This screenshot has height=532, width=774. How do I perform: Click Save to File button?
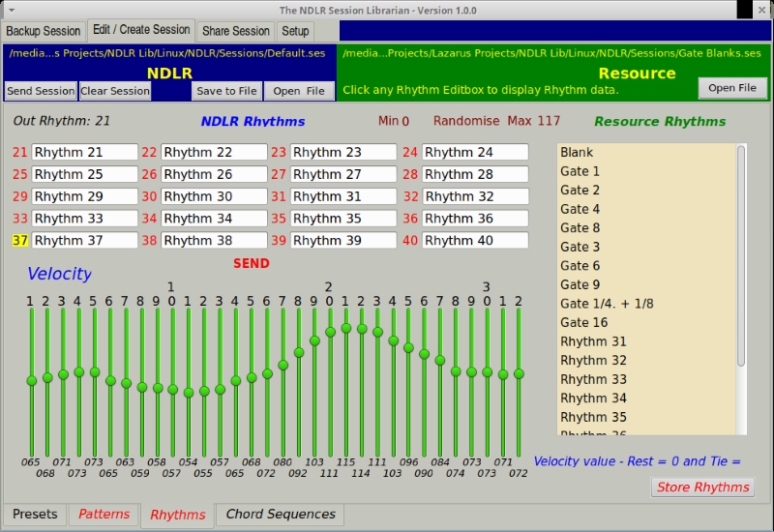[226, 91]
